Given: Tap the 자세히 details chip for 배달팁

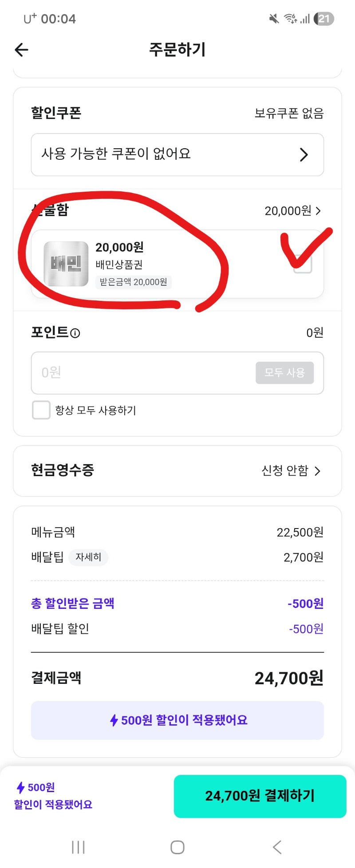Looking at the screenshot, I should click(88, 557).
